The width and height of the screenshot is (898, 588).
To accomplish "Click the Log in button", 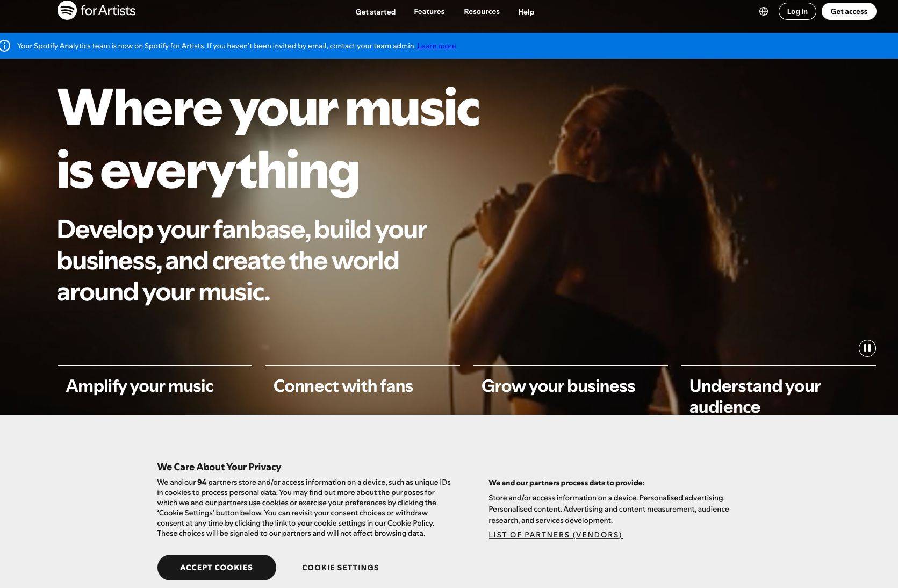I will tap(797, 11).
